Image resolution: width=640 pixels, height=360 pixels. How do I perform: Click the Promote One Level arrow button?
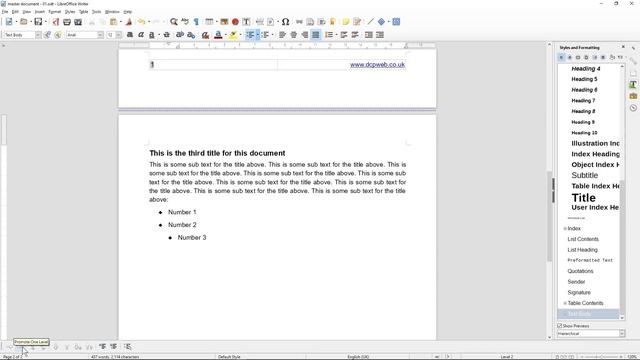point(20,347)
